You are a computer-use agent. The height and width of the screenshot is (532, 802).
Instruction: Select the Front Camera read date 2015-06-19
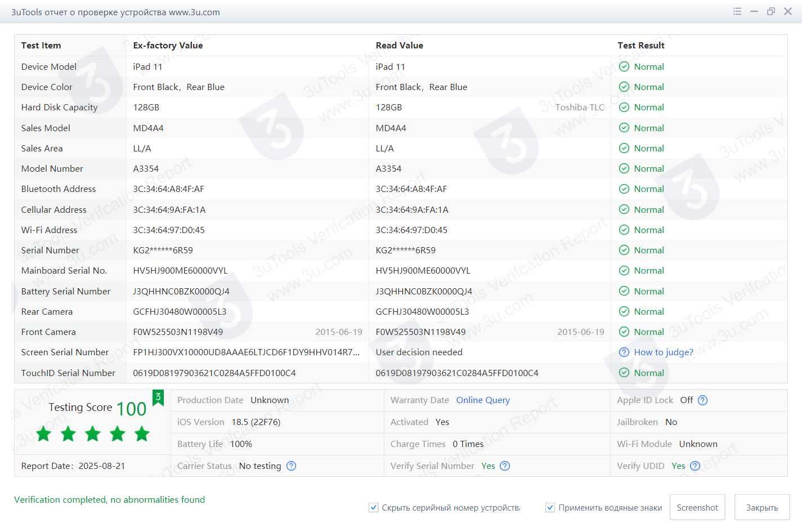pyautogui.click(x=581, y=332)
